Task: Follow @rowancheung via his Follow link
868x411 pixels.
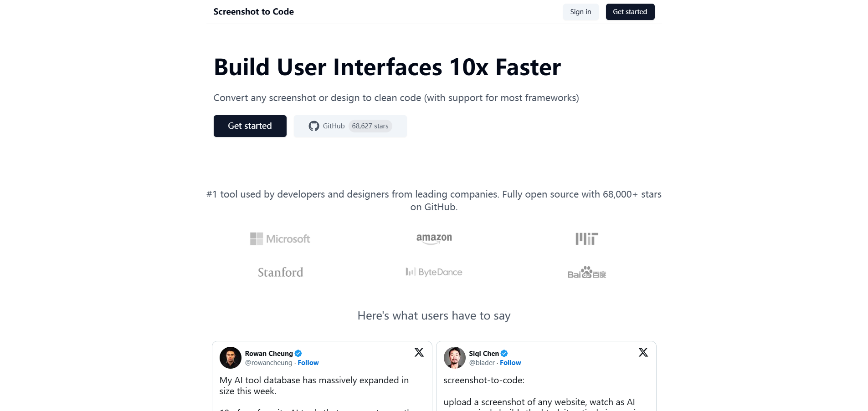Action: coord(308,363)
